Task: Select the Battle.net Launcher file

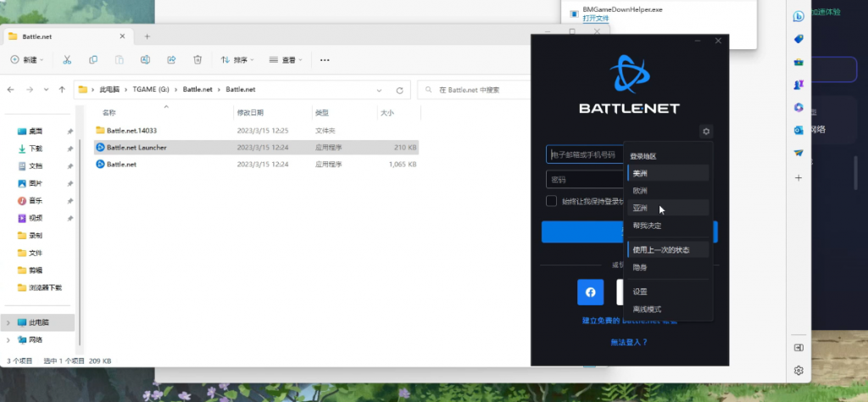Action: point(256,148)
